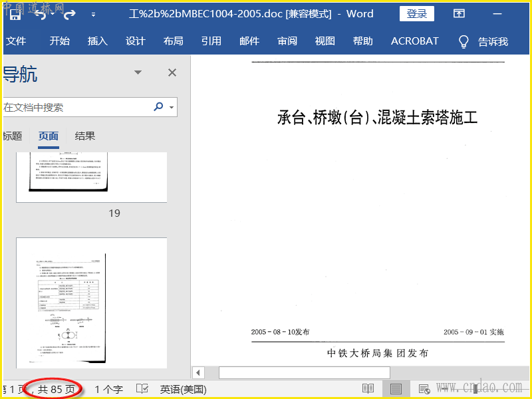This screenshot has width=532, height=399.
Task: Open the 审阅 ribbon tab
Action: [287, 41]
